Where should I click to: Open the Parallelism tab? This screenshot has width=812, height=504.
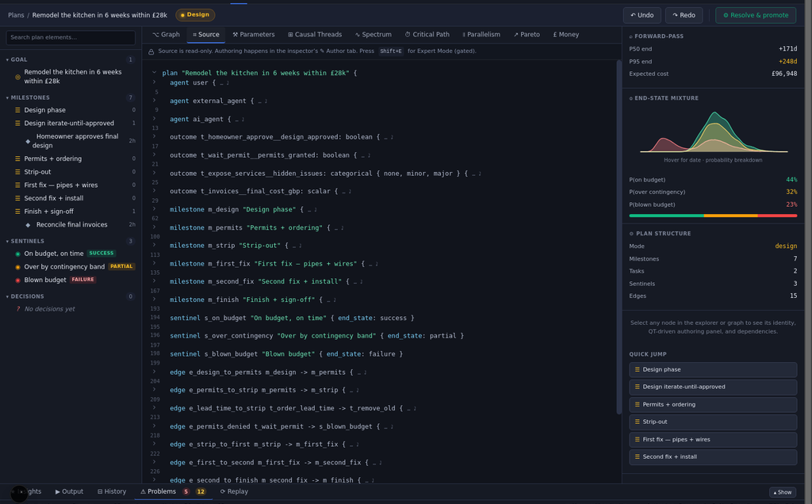click(x=481, y=35)
